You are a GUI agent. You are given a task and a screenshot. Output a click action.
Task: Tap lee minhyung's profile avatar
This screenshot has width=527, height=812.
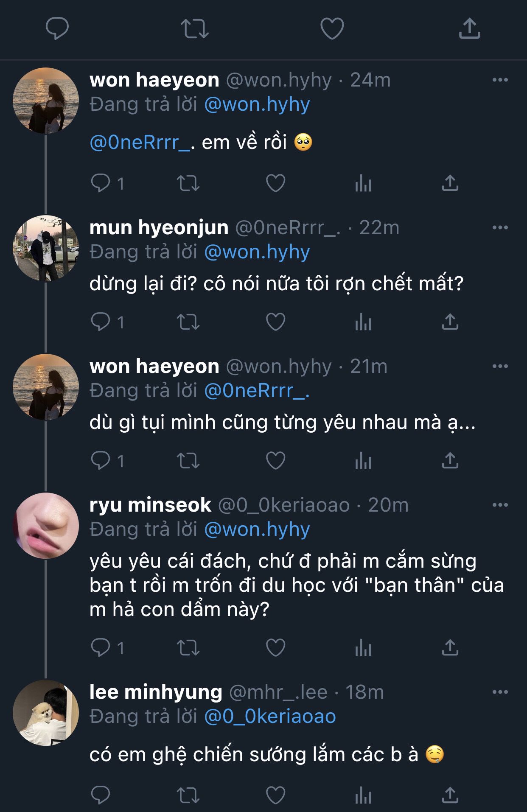pos(46,713)
